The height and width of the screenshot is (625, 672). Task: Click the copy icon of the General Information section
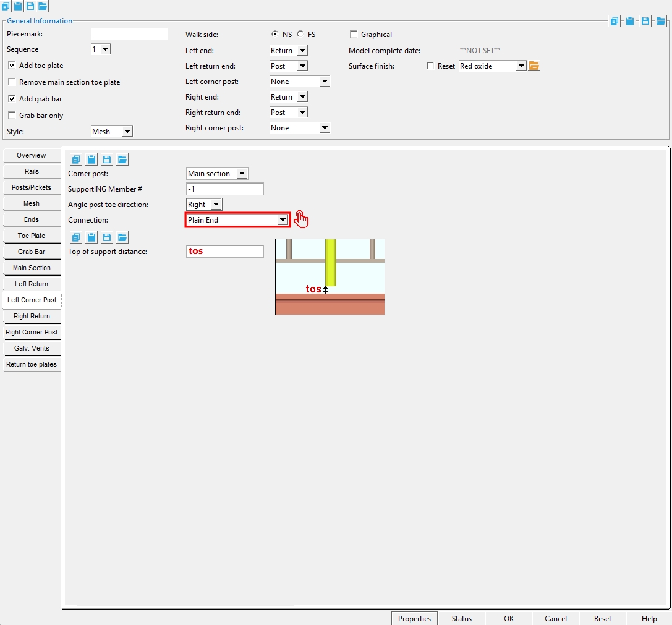click(x=614, y=21)
